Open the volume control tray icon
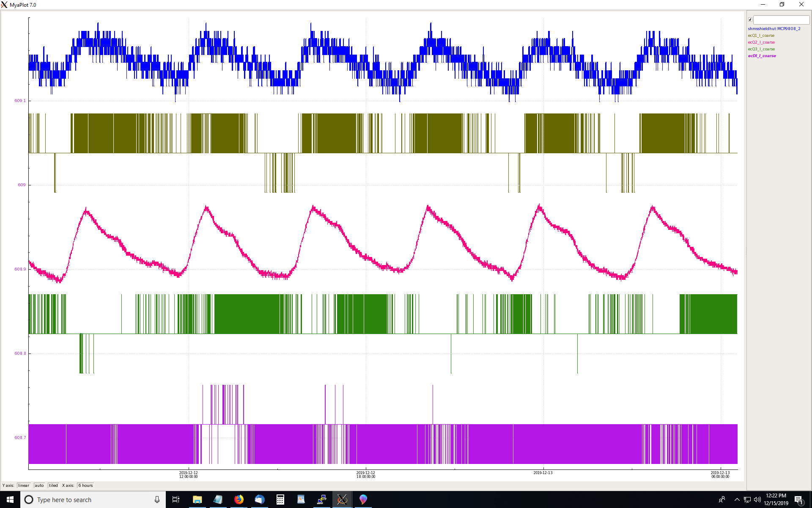This screenshot has width=812, height=508. [x=757, y=500]
